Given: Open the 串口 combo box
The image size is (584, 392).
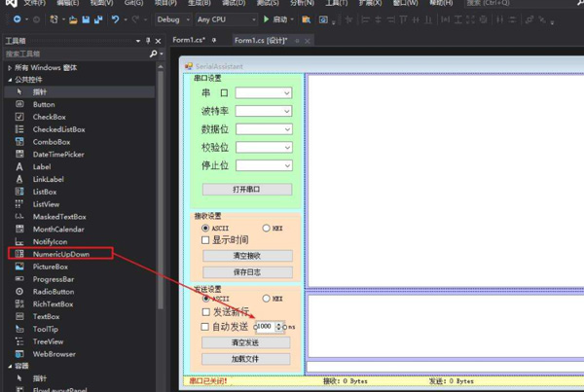Looking at the screenshot, I should pos(264,92).
